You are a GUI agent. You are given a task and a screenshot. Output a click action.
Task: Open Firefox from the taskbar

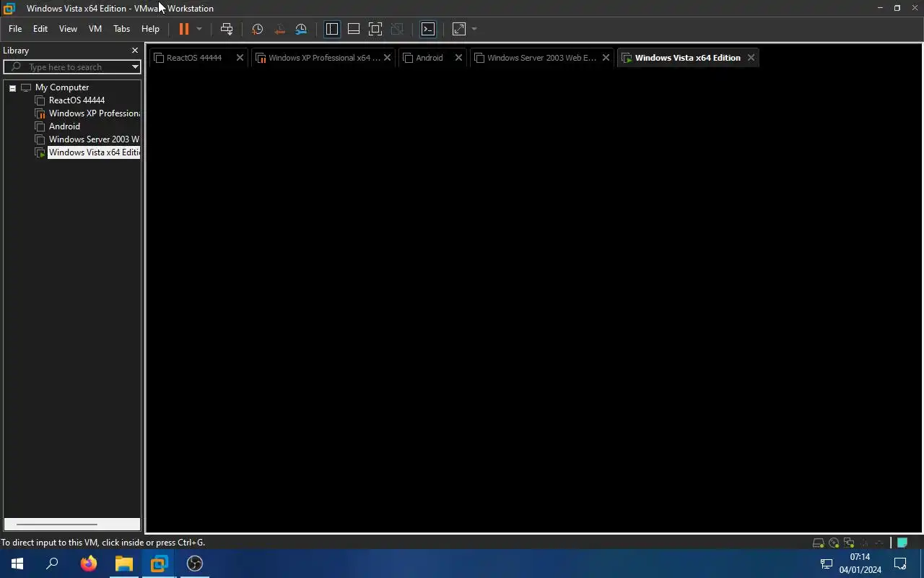click(89, 564)
